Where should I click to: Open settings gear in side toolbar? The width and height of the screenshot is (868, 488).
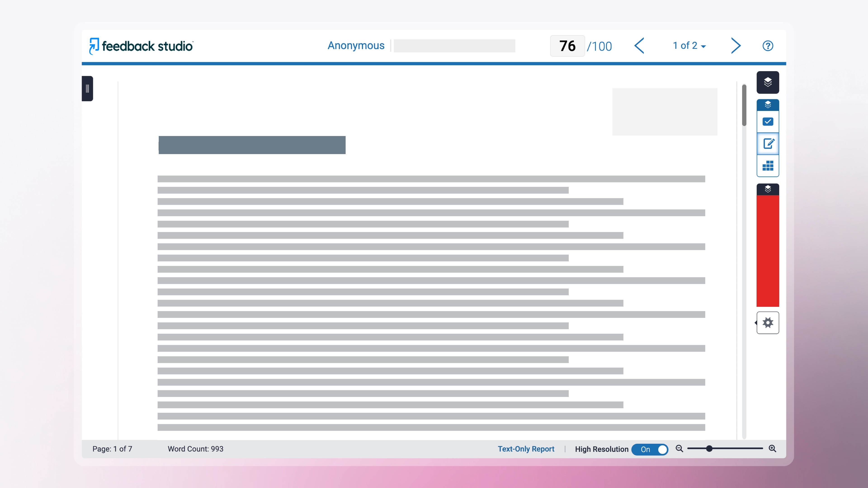coord(768,323)
